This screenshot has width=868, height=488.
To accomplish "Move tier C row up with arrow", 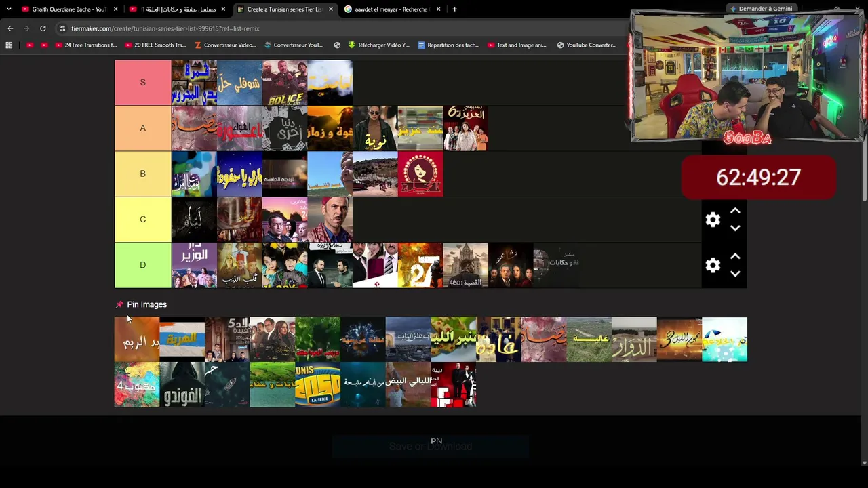I will tap(735, 211).
